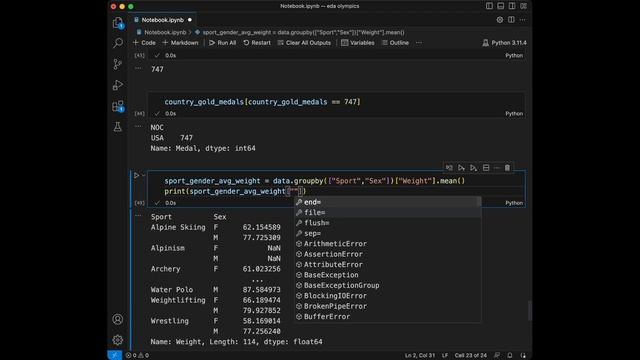Open the Explorer view in activity bar
Image resolution: width=640 pixels, height=360 pixels.
pos(118,22)
